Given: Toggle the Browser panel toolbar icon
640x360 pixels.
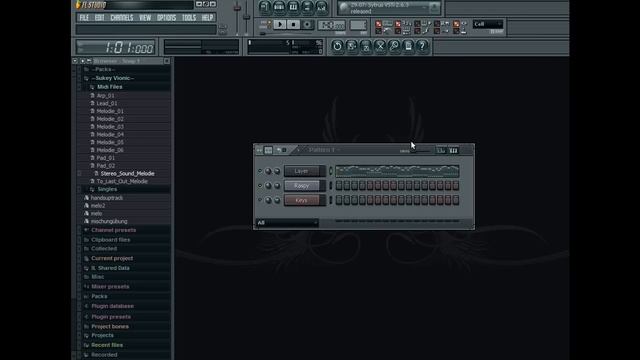Looking at the screenshot, I should pyautogui.click(x=307, y=7).
